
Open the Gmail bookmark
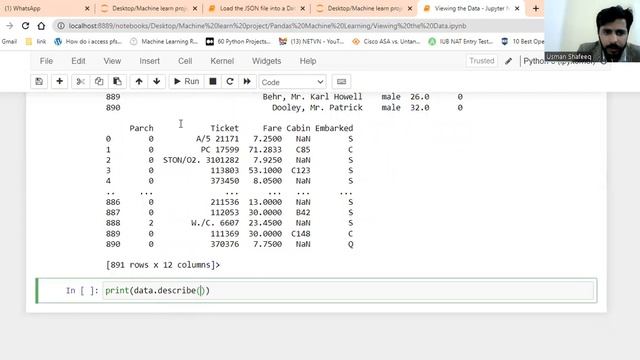click(9, 42)
